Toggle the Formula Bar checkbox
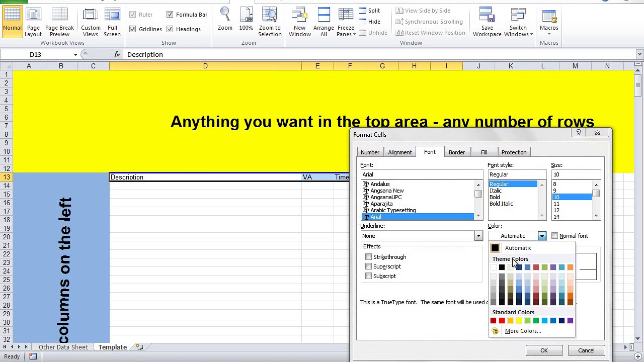 pos(170,15)
